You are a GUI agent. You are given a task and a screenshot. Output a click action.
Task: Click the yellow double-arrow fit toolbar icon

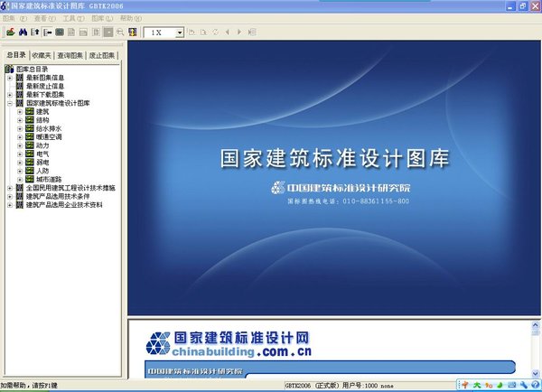pyautogui.click(x=133, y=33)
